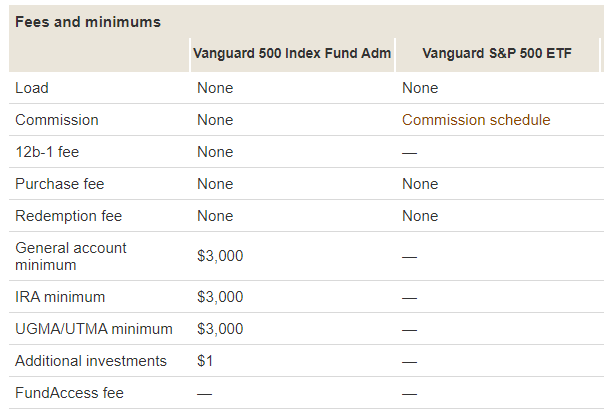This screenshot has height=411, width=604.
Task: Select the $3,000 General account minimum value
Action: (x=220, y=256)
